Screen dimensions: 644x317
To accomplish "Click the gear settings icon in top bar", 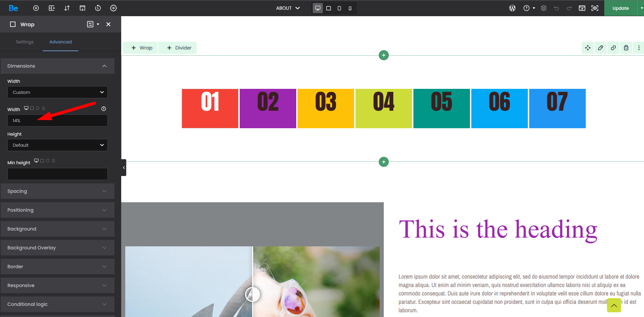I will (113, 8).
